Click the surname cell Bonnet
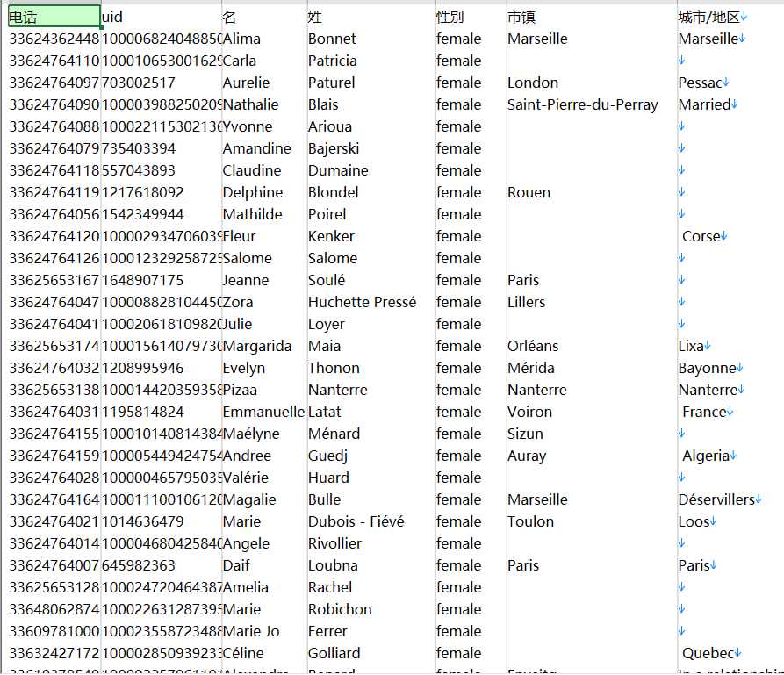This screenshot has height=675, width=784. pyautogui.click(x=371, y=39)
